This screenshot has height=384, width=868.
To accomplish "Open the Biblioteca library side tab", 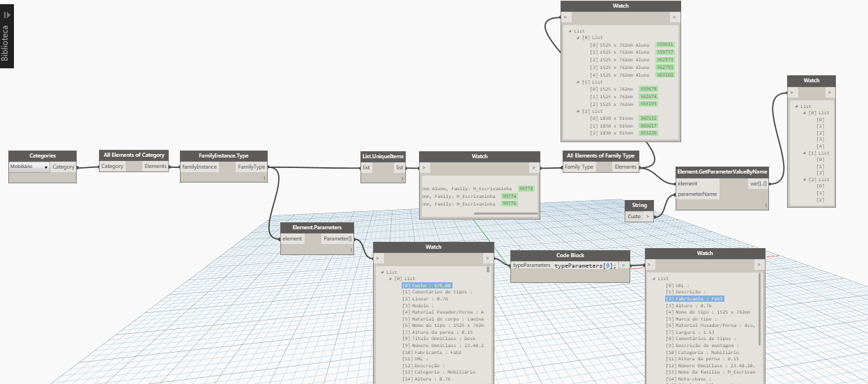I will point(7,34).
